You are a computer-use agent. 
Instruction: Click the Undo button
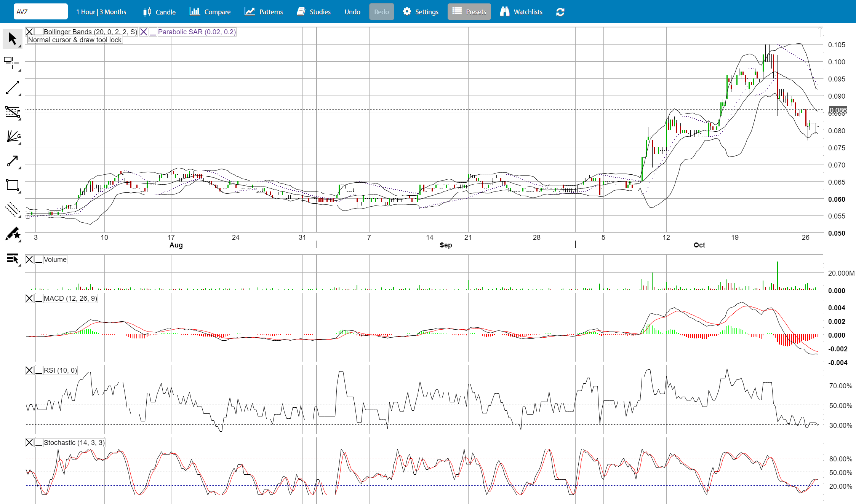coord(352,12)
